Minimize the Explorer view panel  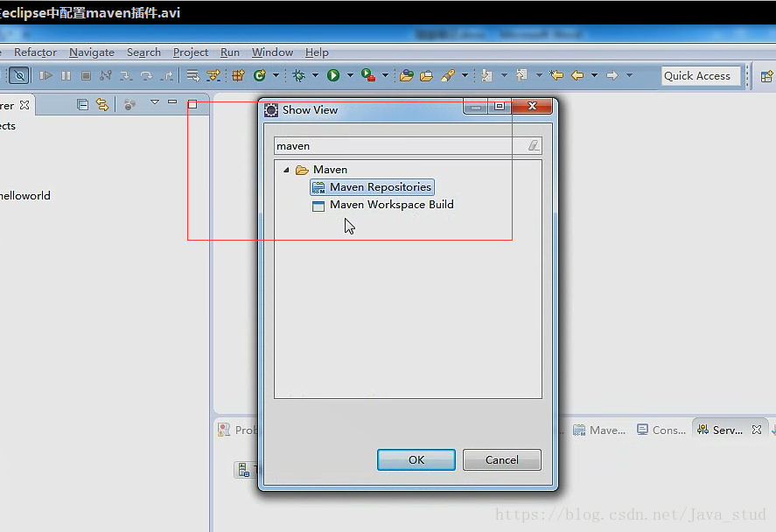[172, 102]
